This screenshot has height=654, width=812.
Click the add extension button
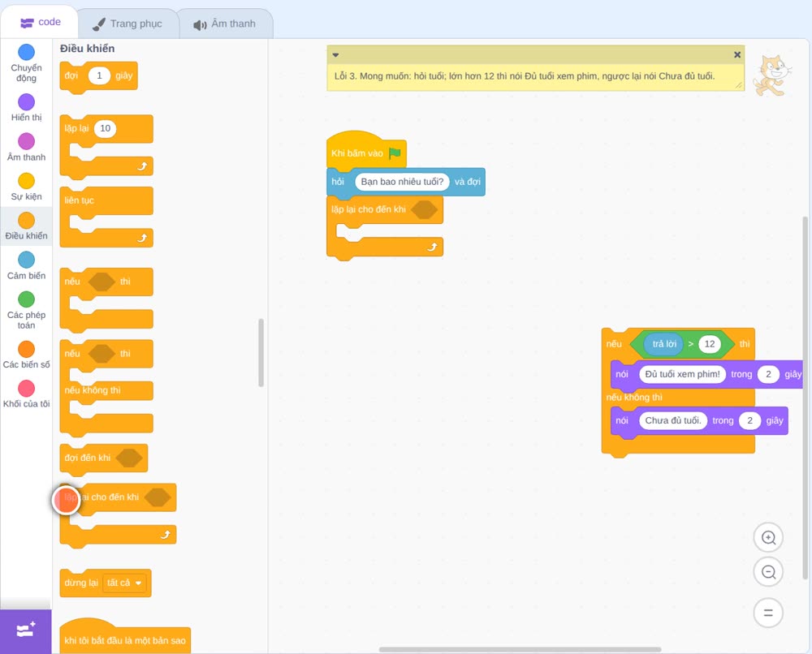26,631
